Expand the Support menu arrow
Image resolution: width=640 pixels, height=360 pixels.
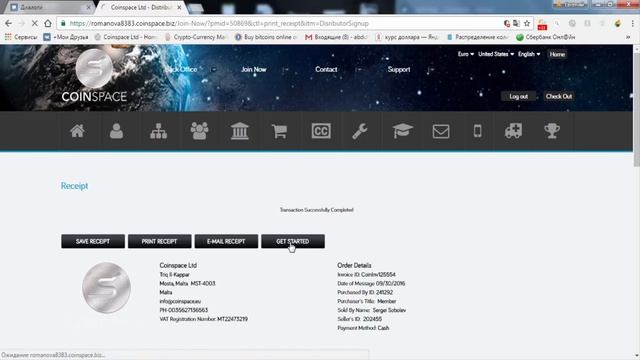tap(430, 70)
